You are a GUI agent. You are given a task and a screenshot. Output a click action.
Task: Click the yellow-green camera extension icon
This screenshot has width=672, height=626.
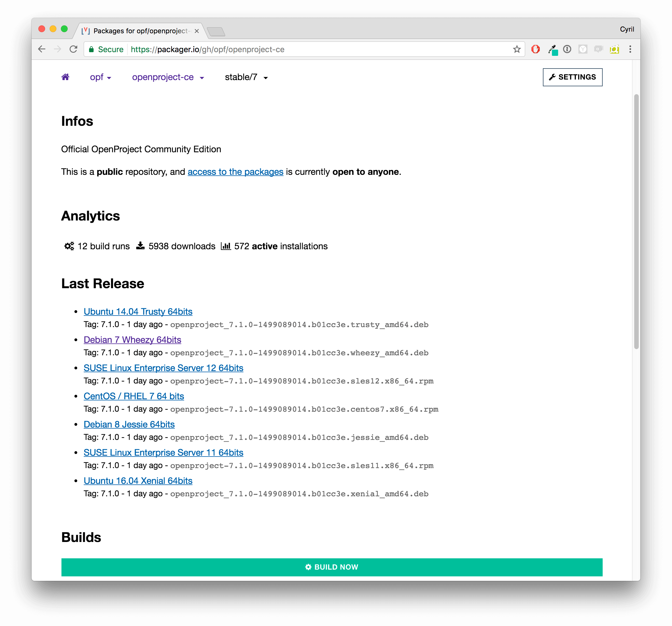[x=614, y=49]
